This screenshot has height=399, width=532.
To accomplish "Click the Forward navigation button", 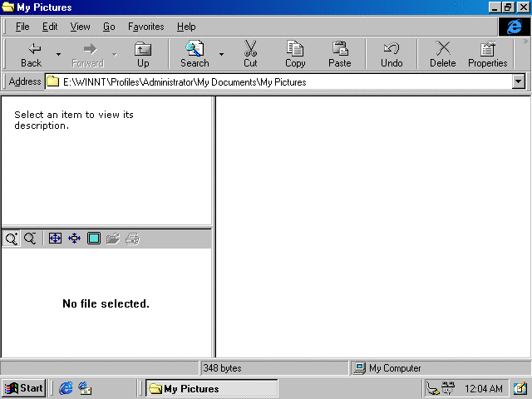I will [87, 54].
